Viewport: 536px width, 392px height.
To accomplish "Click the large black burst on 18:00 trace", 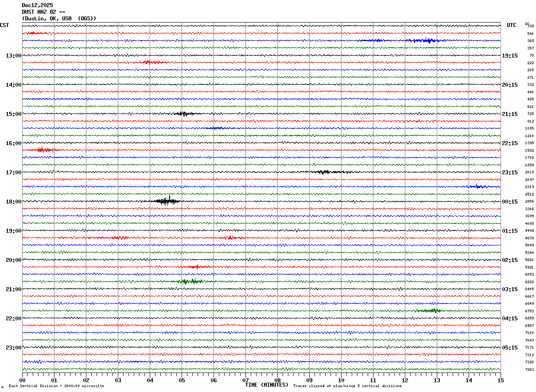I will point(167,201).
